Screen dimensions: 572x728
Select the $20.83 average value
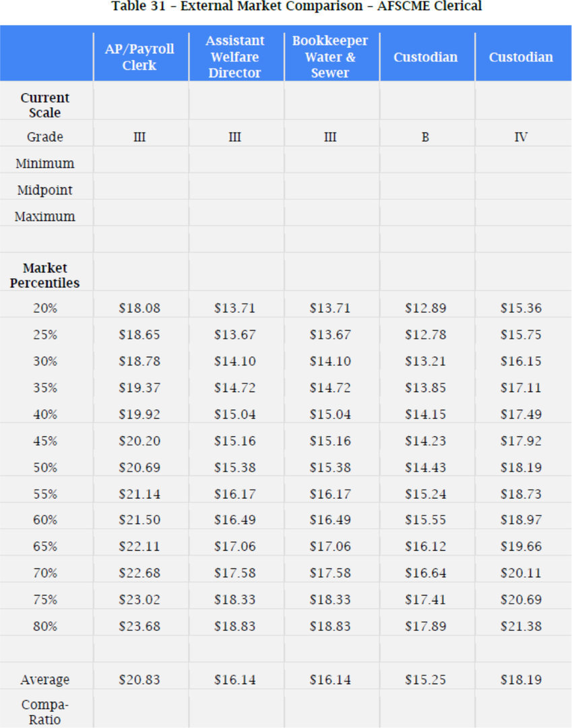click(x=139, y=680)
